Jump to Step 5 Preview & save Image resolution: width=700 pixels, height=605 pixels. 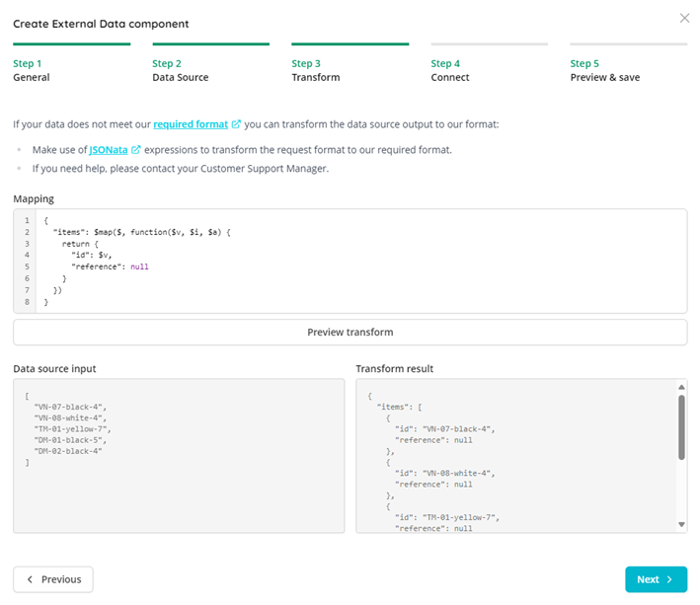point(605,70)
